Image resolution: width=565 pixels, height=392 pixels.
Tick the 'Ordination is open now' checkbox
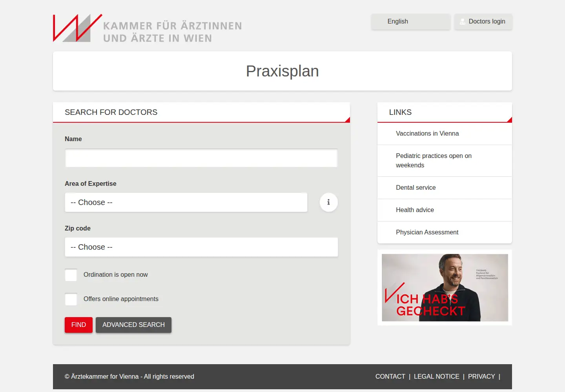[71, 275]
